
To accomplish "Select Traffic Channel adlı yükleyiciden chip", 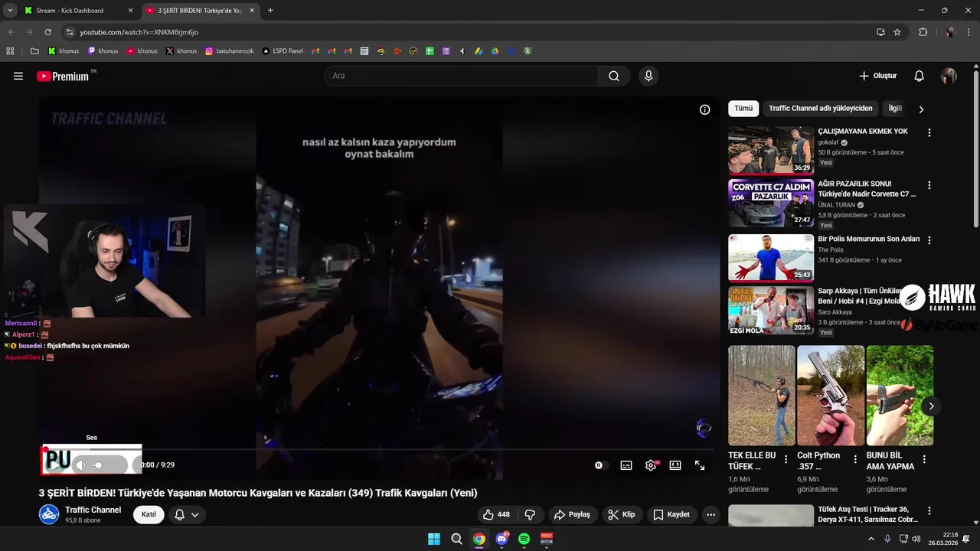I will [x=821, y=109].
